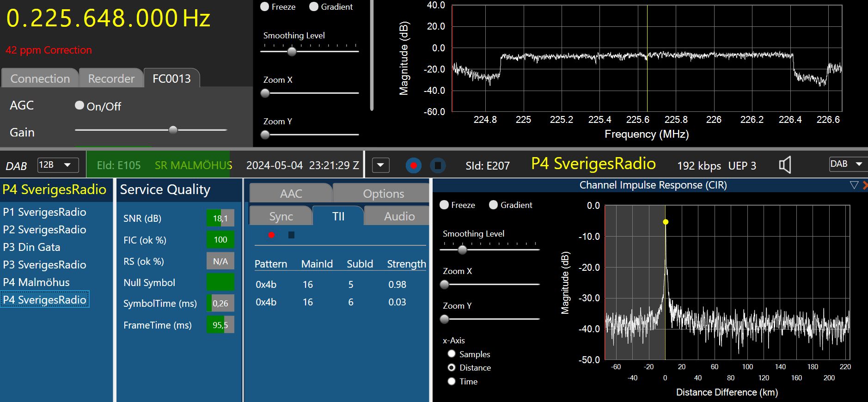Click the TII stop square icon
Viewport: 868px width, 402px height.
click(291, 235)
